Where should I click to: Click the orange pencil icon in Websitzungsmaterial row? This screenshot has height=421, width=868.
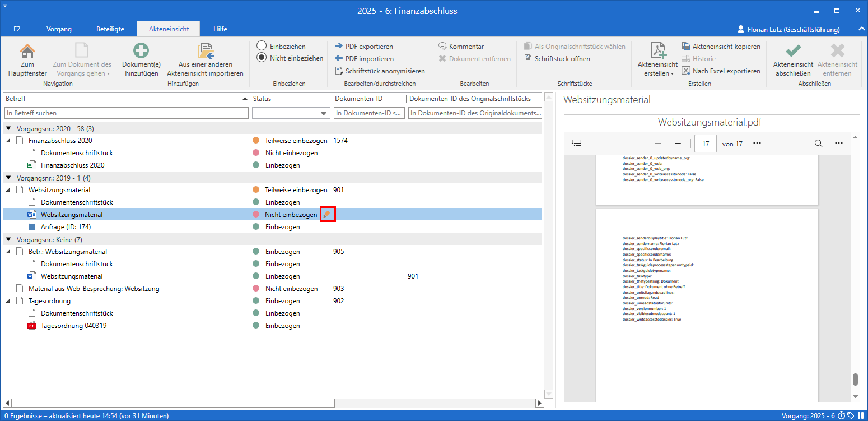tap(327, 214)
